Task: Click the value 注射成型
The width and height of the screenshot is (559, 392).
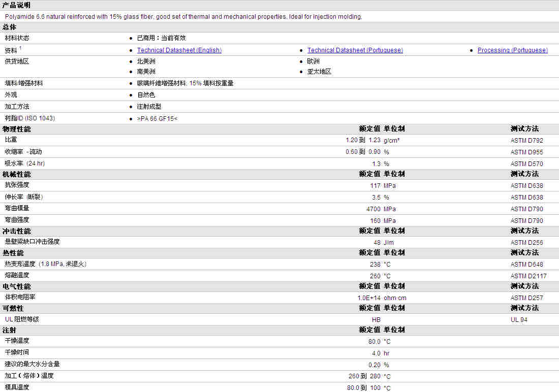Action: 149,107
